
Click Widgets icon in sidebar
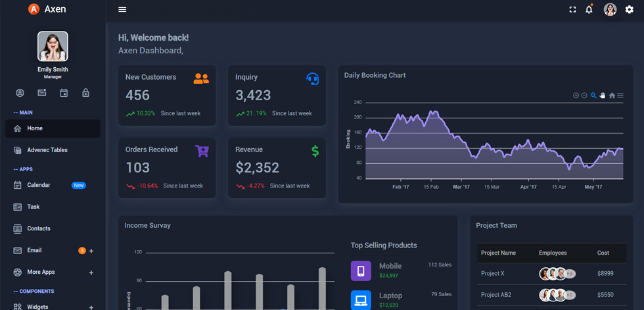coord(17,307)
